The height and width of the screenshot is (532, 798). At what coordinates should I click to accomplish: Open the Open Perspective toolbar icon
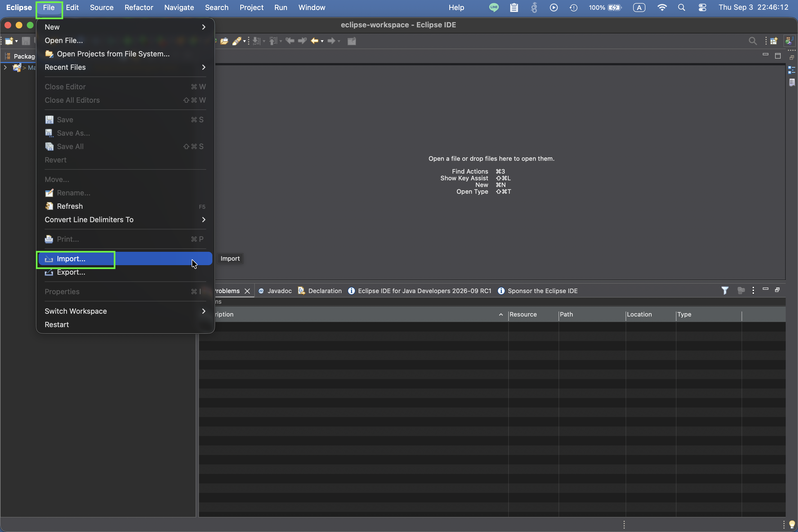point(774,41)
